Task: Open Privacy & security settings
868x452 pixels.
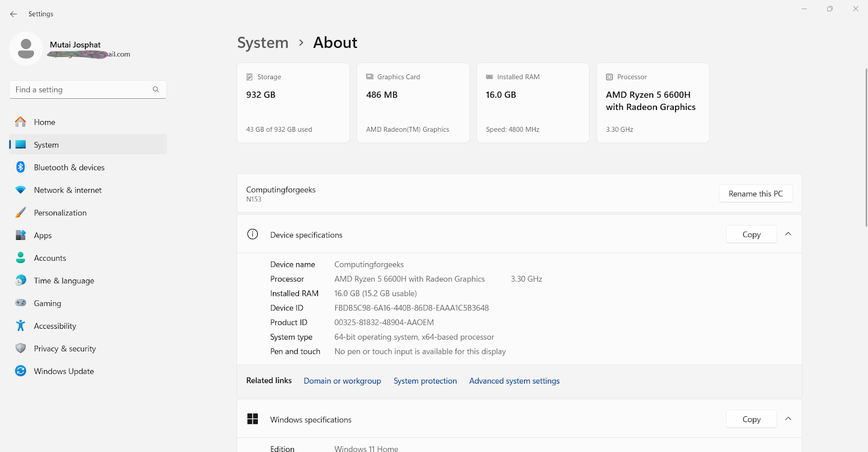Action: click(x=88, y=349)
